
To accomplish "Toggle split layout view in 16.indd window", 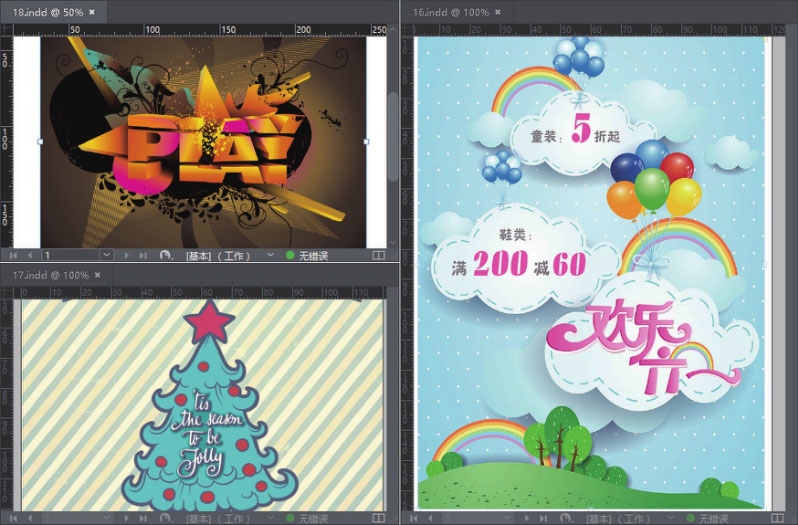I will [x=779, y=518].
